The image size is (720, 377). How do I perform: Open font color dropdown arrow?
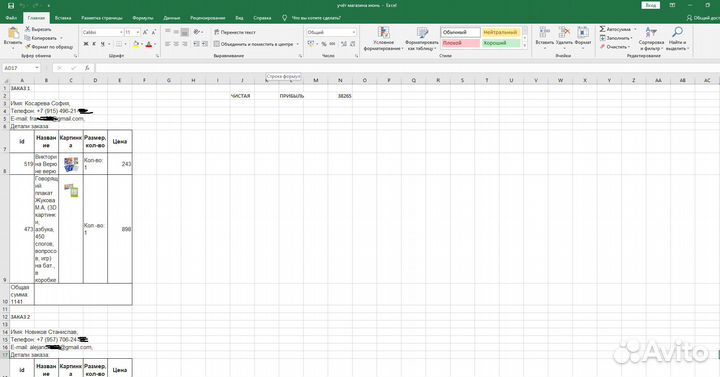[155, 44]
